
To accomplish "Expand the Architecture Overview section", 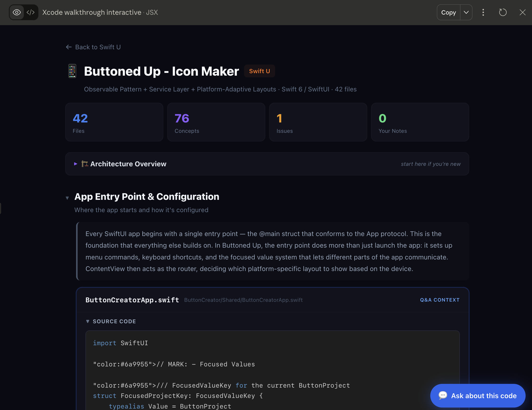I will coord(128,164).
